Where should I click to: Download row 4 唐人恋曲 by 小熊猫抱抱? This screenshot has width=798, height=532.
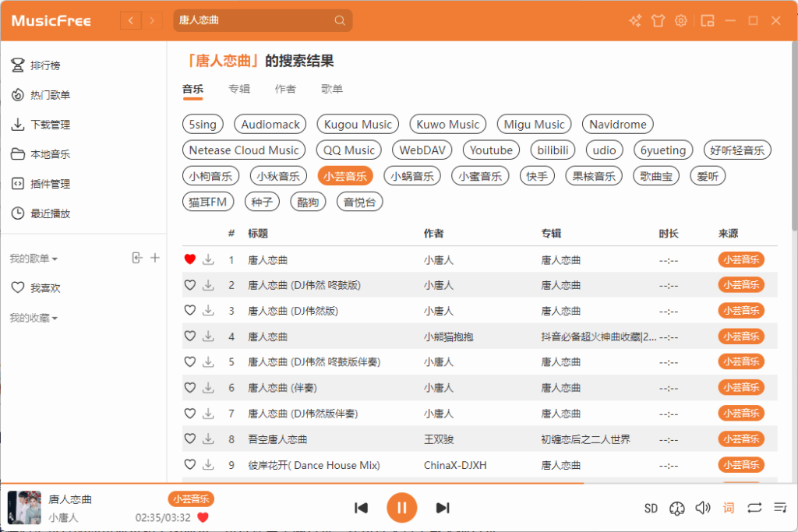coord(208,336)
